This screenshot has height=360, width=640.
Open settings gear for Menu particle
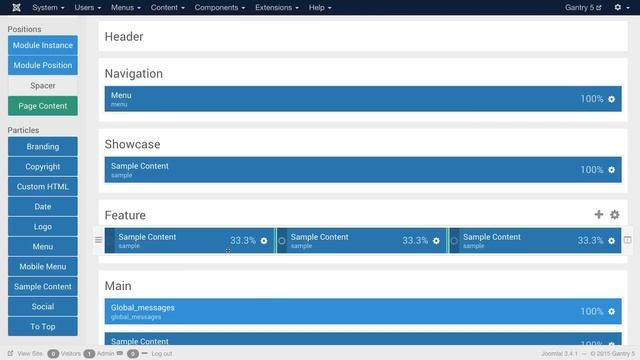click(611, 99)
